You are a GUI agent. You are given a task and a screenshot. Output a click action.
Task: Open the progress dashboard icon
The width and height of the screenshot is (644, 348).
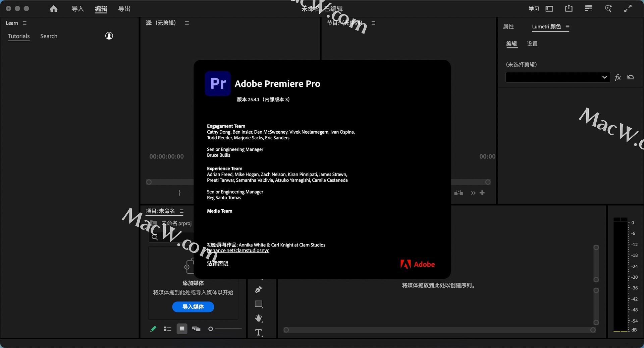pyautogui.click(x=588, y=9)
